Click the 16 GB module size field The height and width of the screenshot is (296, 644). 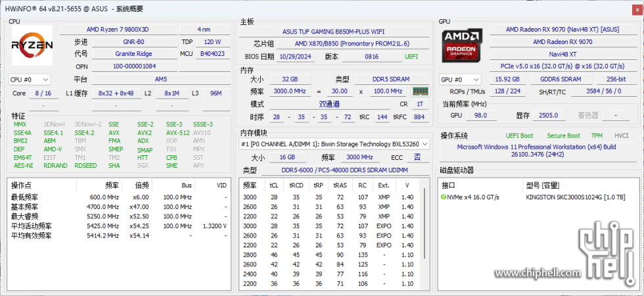(x=288, y=157)
